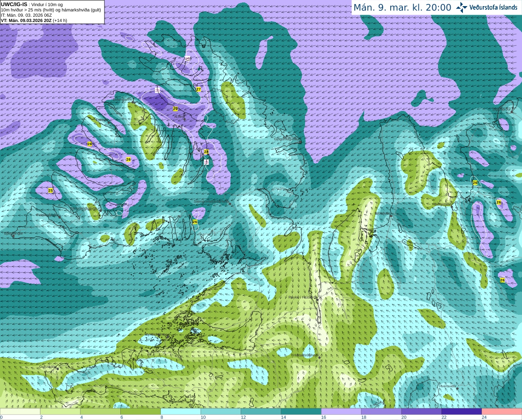The width and height of the screenshot is (522, 420).
Task: Click the legend tick label '16'
Action: click(x=323, y=417)
